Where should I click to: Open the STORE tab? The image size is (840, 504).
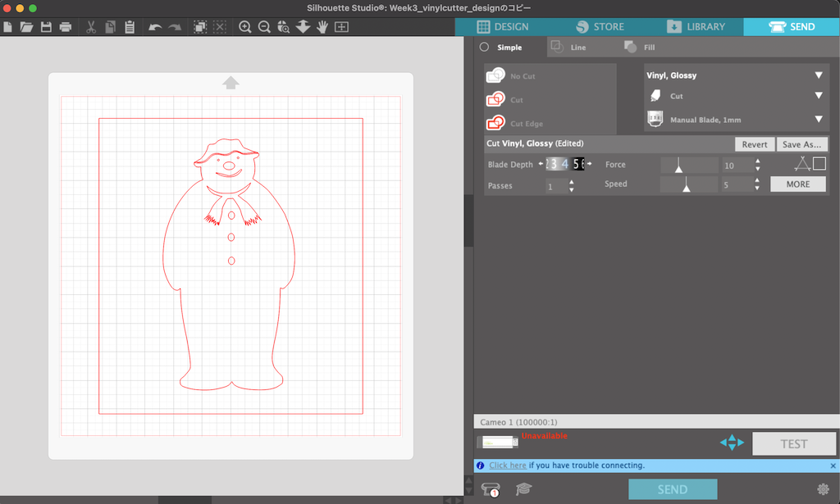point(600,27)
